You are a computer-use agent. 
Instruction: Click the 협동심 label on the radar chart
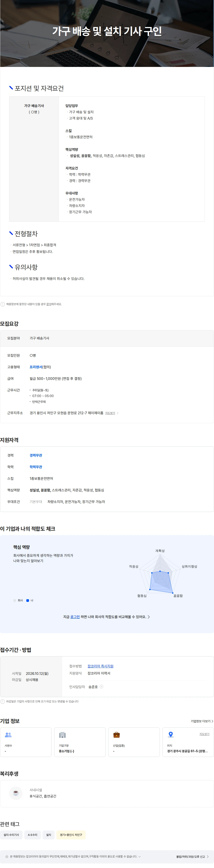142,596
